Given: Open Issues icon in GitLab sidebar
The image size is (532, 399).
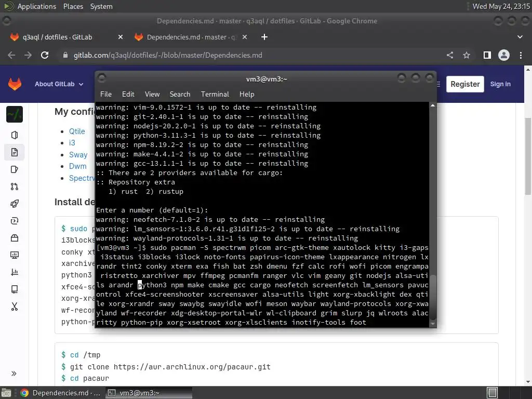Looking at the screenshot, I should tap(14, 169).
